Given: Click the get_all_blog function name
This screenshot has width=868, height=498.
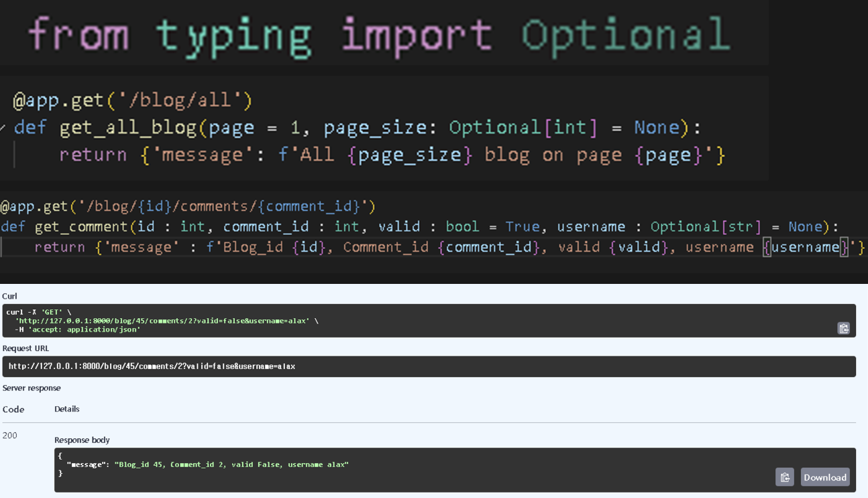Looking at the screenshot, I should pos(129,128).
